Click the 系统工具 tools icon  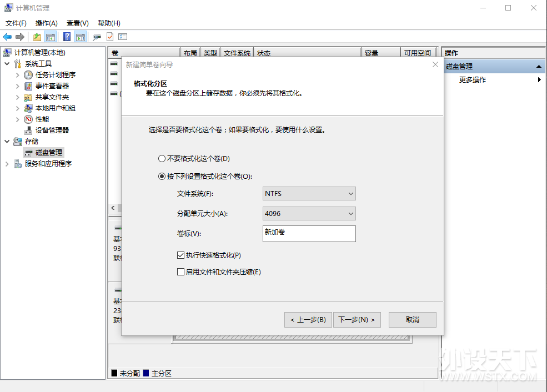pyautogui.click(x=18, y=64)
